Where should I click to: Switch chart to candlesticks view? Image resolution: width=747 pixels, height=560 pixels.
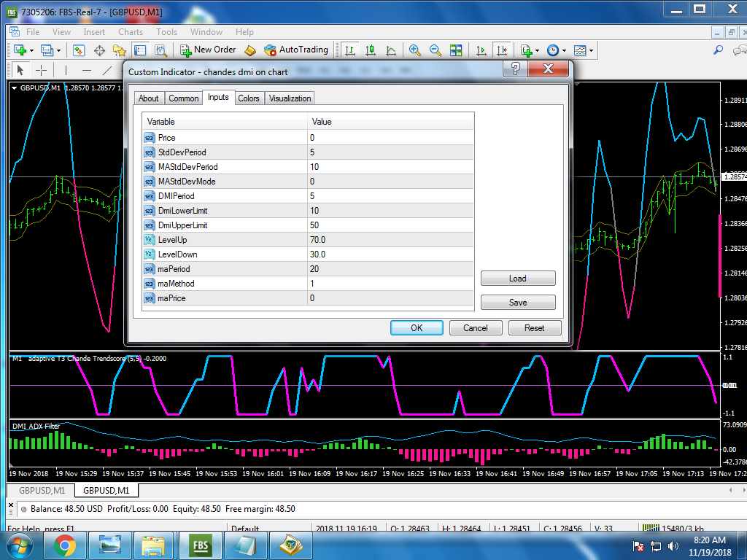[x=371, y=50]
